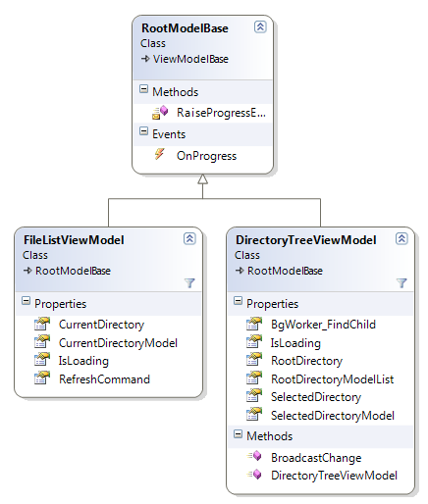This screenshot has height=504, width=428.
Task: Click the filter icon in FileListViewModel
Action: pyautogui.click(x=189, y=282)
